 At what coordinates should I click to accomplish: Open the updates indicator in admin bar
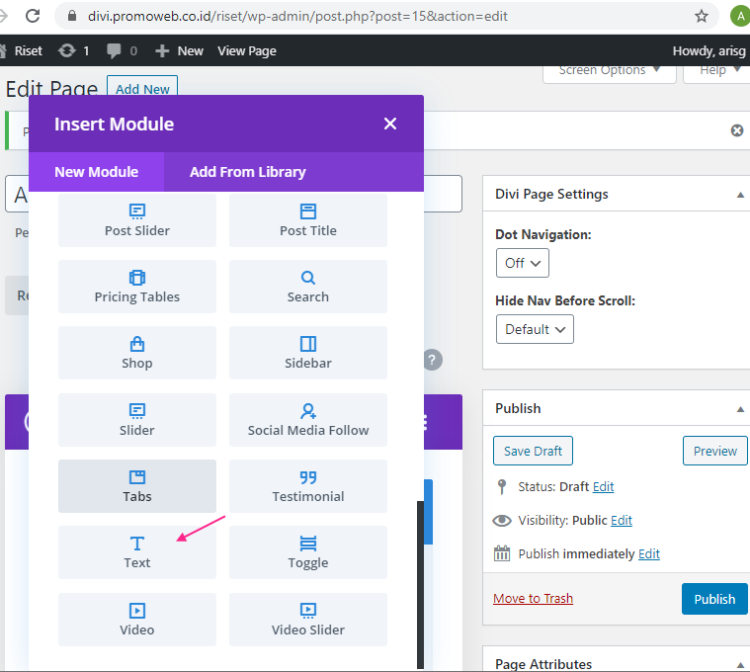coord(74,51)
